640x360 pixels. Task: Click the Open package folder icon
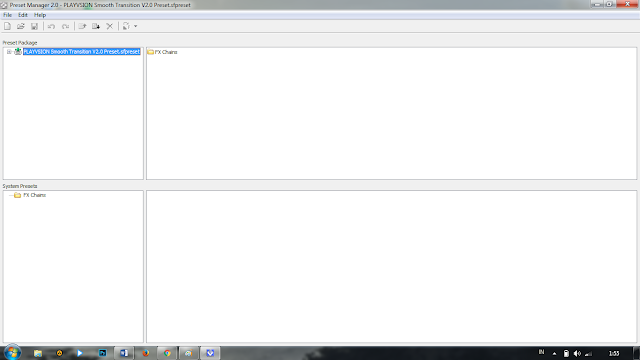tap(21, 26)
